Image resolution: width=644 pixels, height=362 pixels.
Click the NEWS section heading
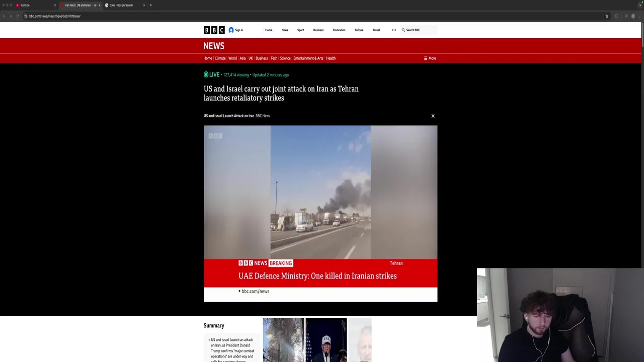click(x=214, y=46)
